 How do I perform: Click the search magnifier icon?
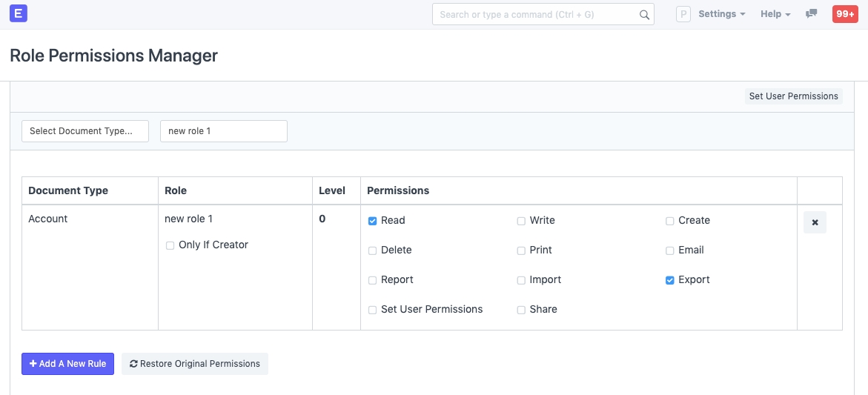click(x=644, y=15)
